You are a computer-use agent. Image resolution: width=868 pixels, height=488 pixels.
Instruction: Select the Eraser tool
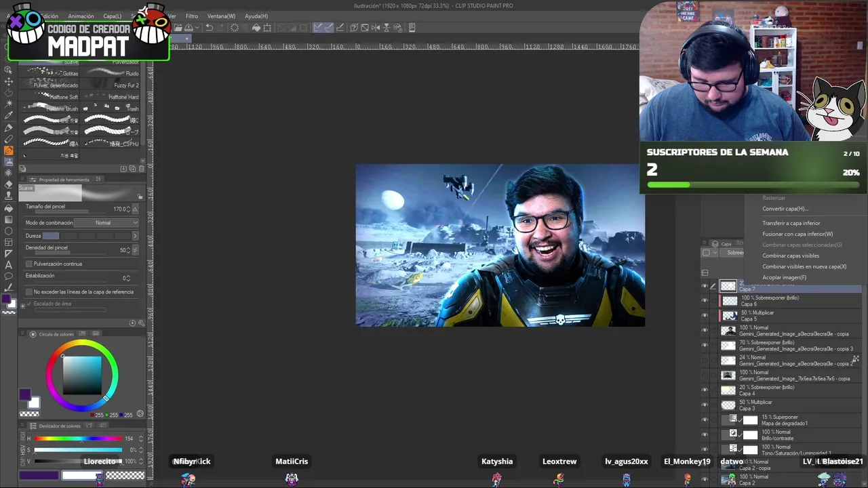click(x=9, y=184)
